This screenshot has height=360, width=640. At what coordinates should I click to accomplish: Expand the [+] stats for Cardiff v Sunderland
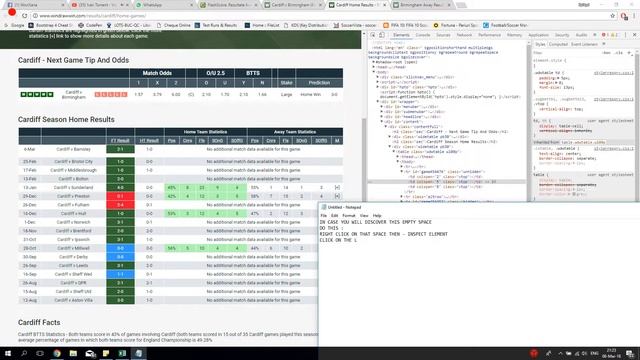(x=337, y=187)
